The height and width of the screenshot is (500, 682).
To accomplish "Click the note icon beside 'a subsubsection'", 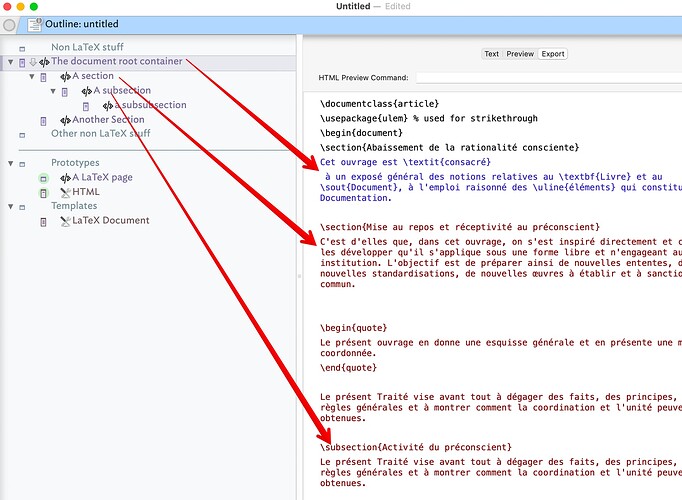I will pos(86,106).
